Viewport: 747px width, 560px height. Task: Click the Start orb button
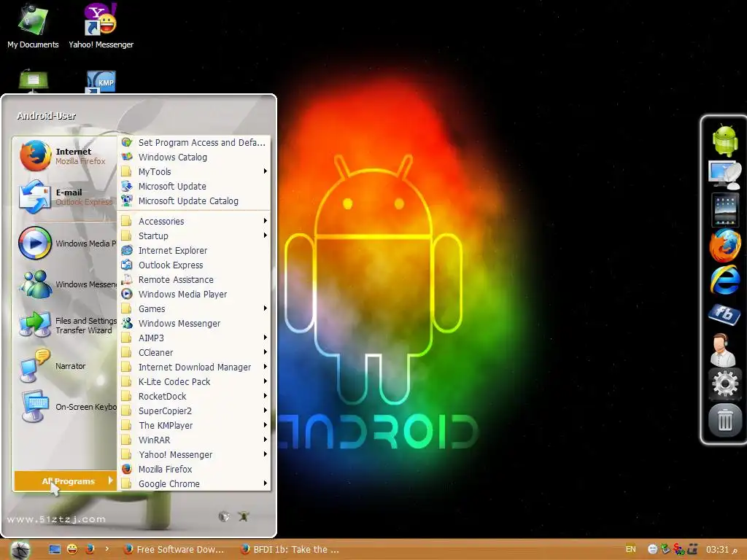point(20,550)
